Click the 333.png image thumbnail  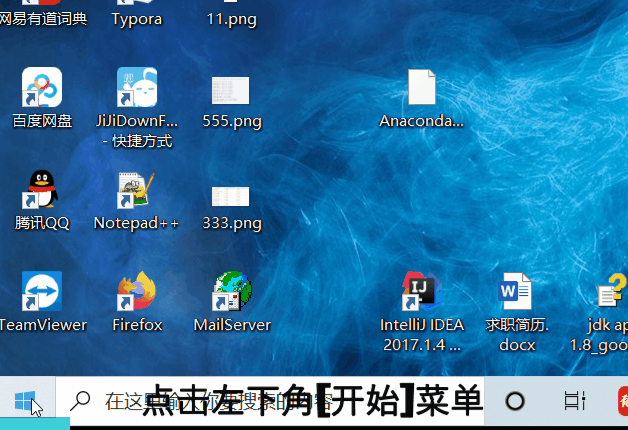pos(231,194)
